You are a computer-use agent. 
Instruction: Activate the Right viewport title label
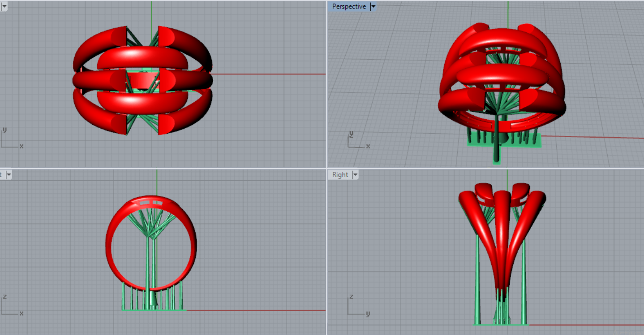click(340, 175)
